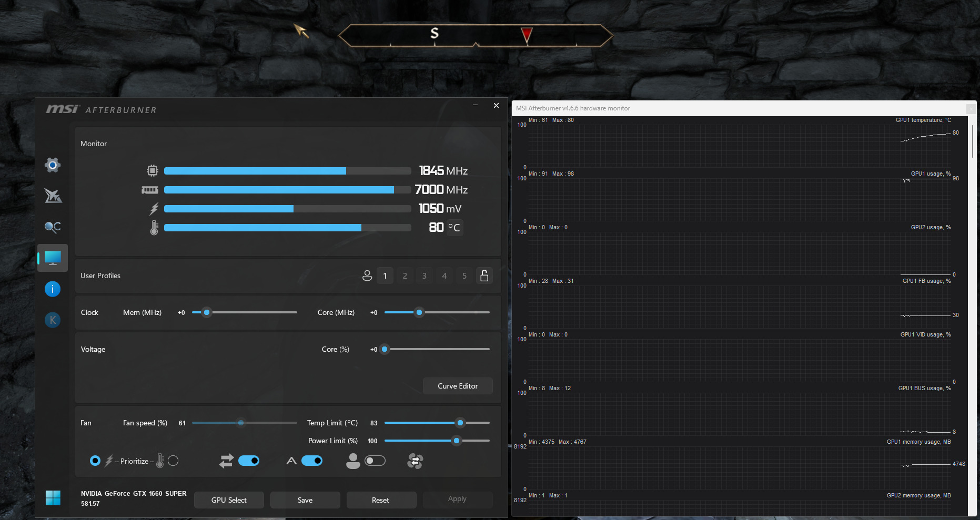
Task: Select user profile 3
Action: point(425,276)
